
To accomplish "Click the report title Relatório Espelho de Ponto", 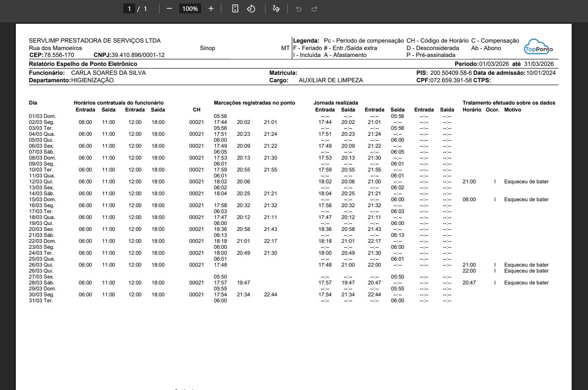I will click(83, 64).
